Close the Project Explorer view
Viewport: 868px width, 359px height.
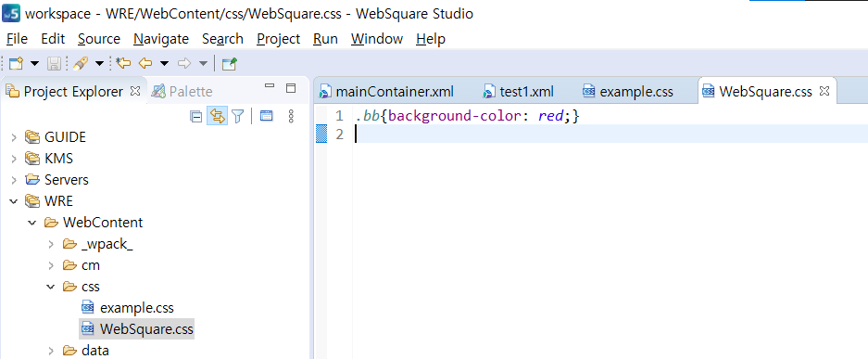click(135, 91)
